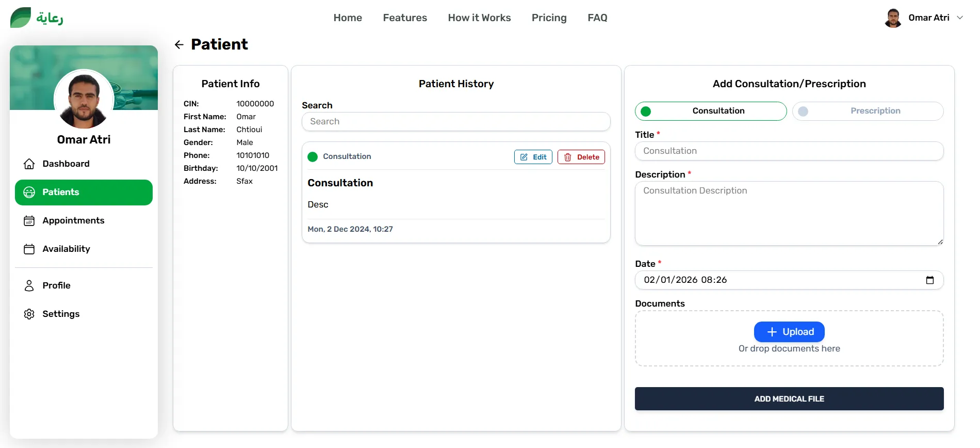The height and width of the screenshot is (448, 980).
Task: Expand the Omar Atri account dropdown chevron
Action: (x=960, y=18)
